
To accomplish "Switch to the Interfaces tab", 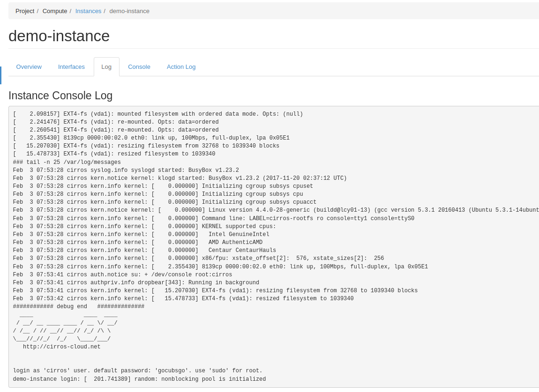I will click(x=71, y=67).
